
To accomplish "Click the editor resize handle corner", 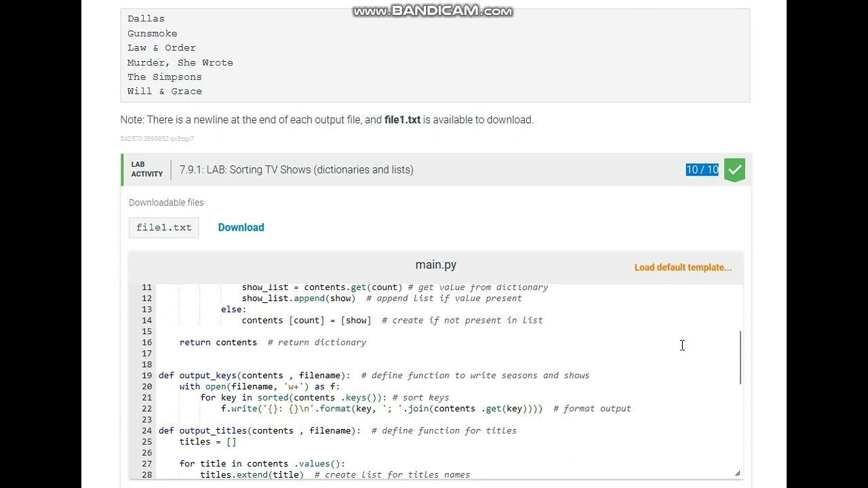I will tap(737, 473).
